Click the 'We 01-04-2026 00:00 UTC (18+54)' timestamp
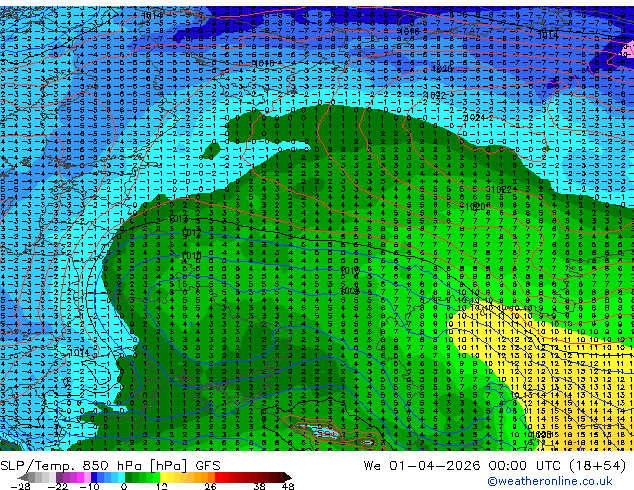Viewport: 634px width, 490px height. pyautogui.click(x=495, y=466)
